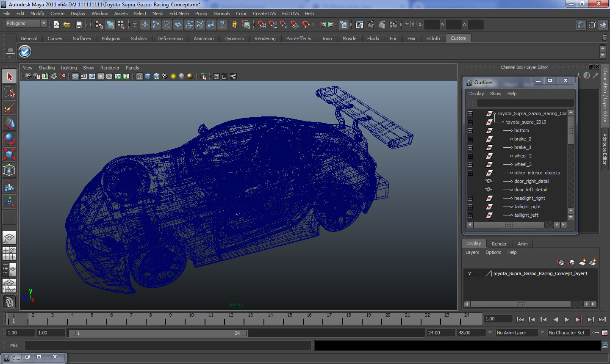Click the New Scene icon

[x=57, y=25]
